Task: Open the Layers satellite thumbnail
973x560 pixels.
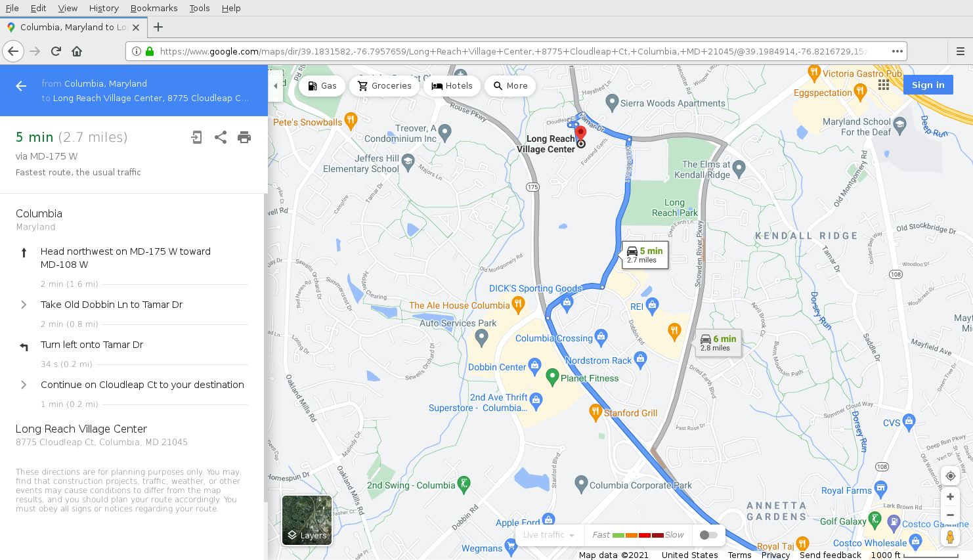Action: [x=307, y=521]
